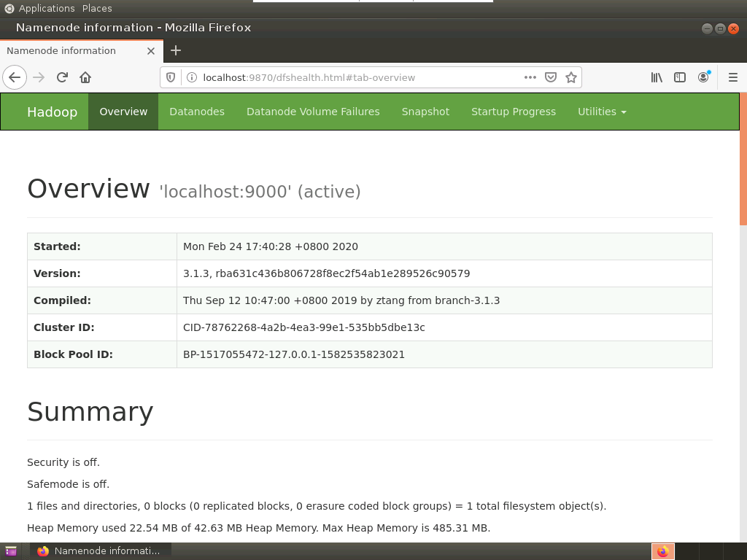Maximize the Firefox window
The height and width of the screenshot is (560, 747).
[x=720, y=28]
